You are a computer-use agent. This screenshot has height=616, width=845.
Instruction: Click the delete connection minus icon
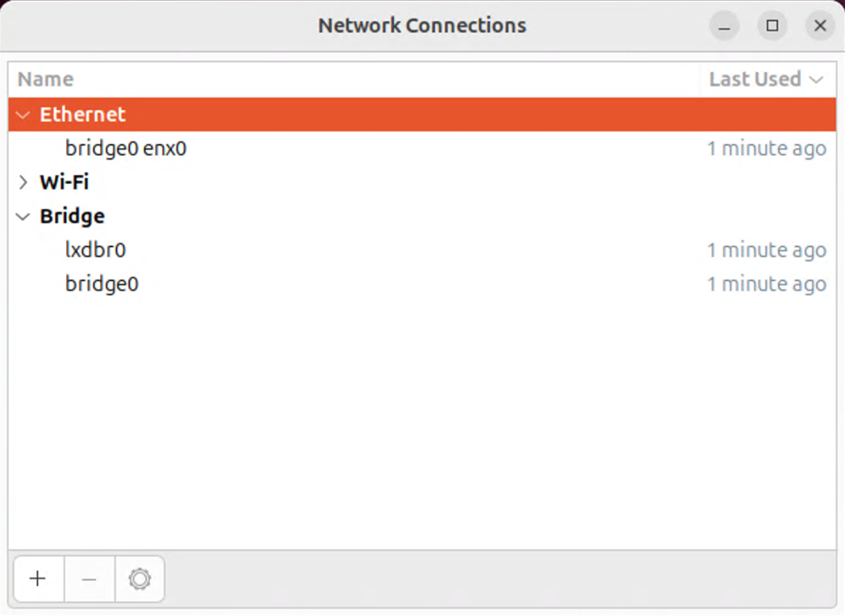(x=89, y=579)
